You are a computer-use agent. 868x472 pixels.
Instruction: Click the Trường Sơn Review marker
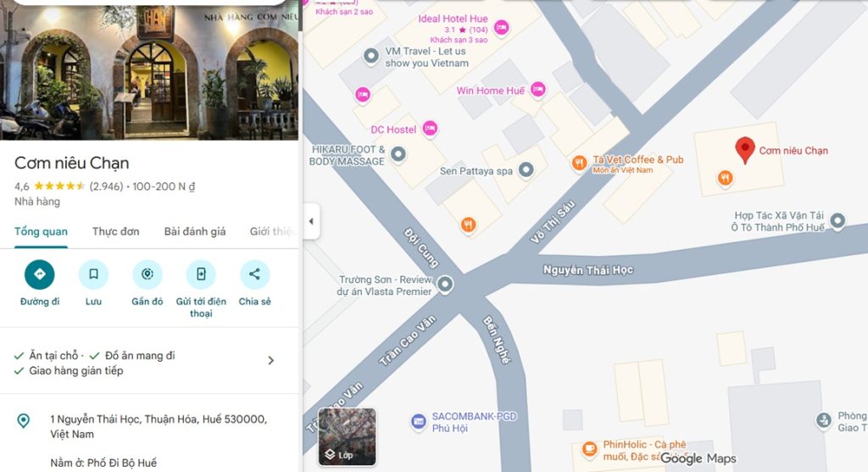tap(445, 285)
